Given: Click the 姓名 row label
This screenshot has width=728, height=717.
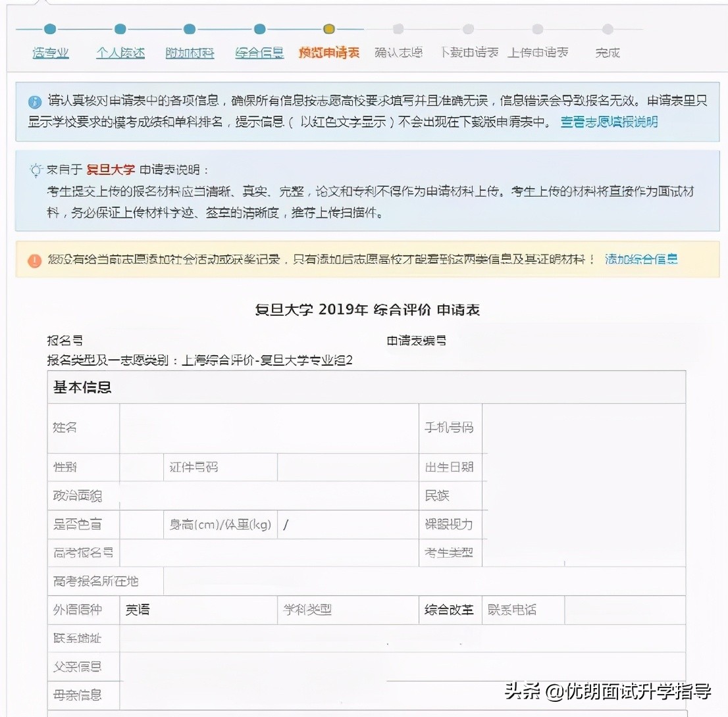Looking at the screenshot, I should [x=65, y=428].
